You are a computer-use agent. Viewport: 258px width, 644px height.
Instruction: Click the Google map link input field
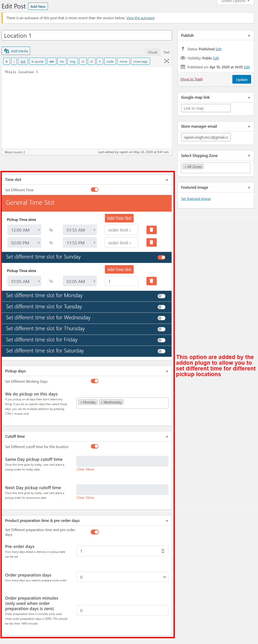point(205,108)
